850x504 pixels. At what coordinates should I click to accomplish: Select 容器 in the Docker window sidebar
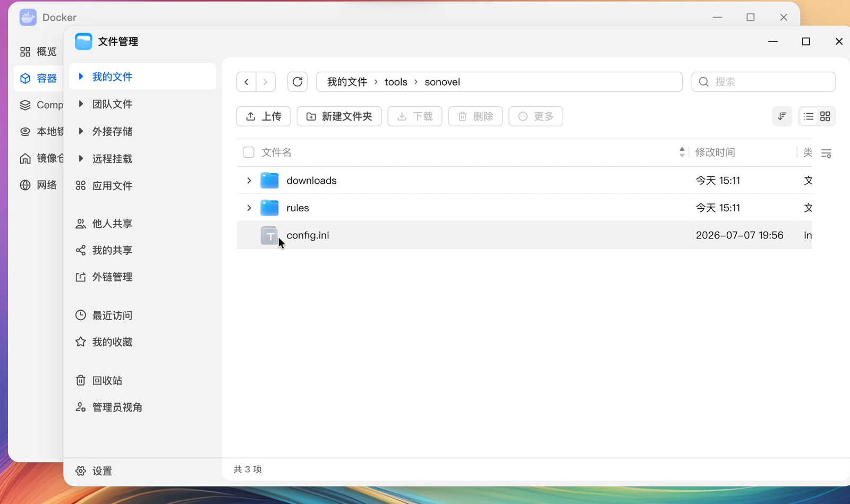point(38,79)
